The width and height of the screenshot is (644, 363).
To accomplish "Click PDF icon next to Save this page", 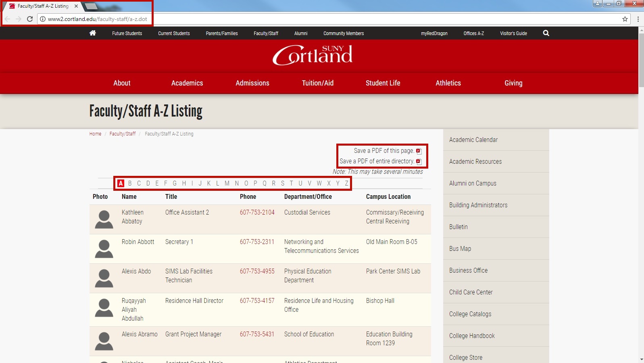I will (x=419, y=151).
